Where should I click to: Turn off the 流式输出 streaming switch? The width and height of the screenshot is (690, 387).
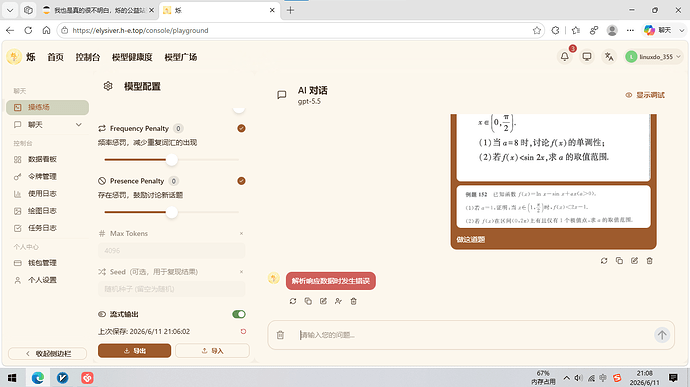coord(239,314)
